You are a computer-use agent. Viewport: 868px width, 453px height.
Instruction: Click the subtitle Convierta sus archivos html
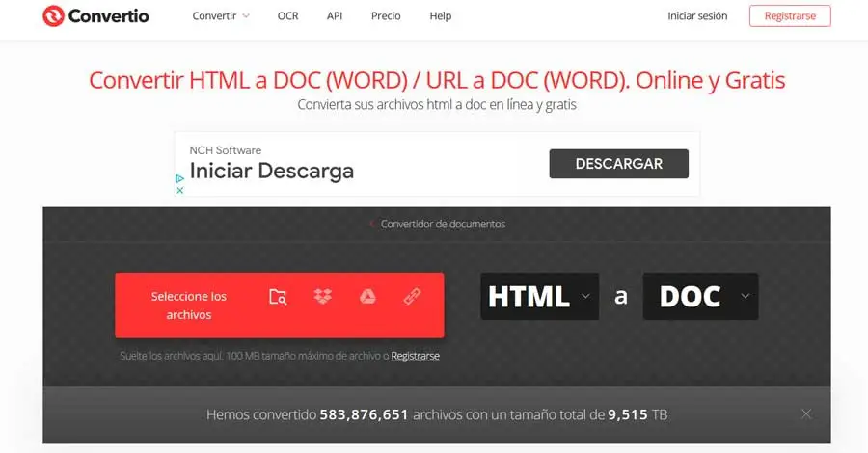point(437,104)
